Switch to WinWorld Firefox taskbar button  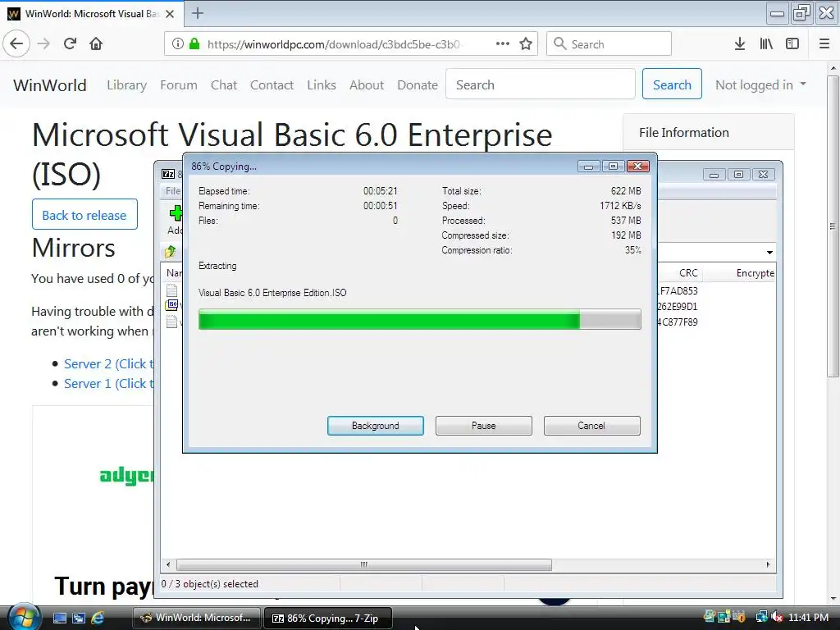(x=196, y=618)
